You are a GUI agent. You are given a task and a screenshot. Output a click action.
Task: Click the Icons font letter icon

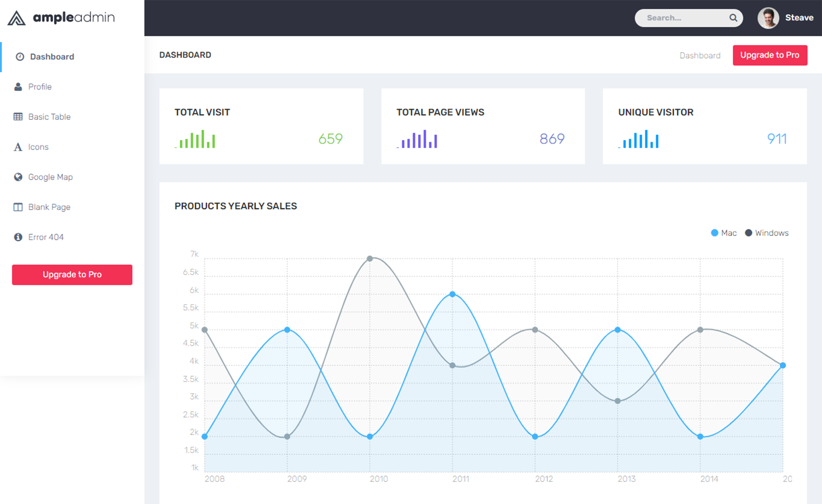pyautogui.click(x=18, y=147)
